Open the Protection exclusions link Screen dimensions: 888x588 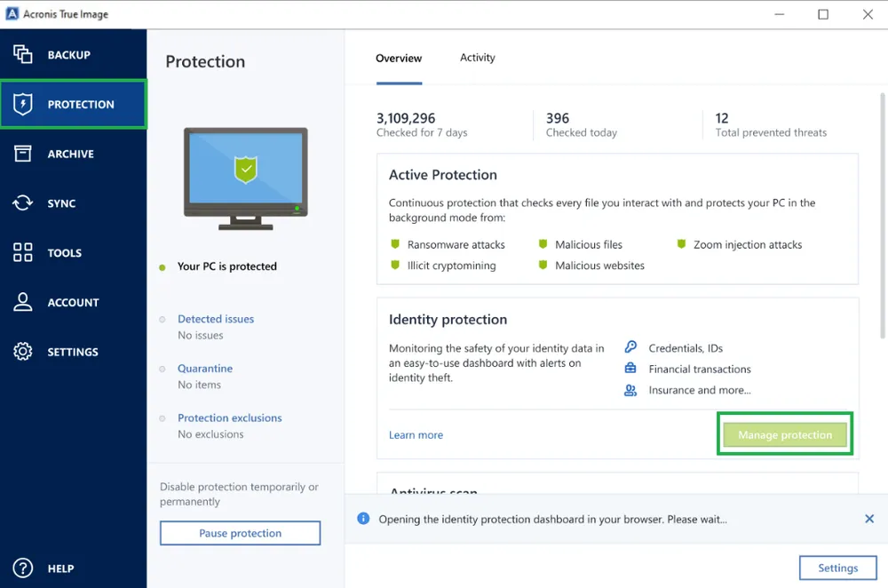coord(229,418)
